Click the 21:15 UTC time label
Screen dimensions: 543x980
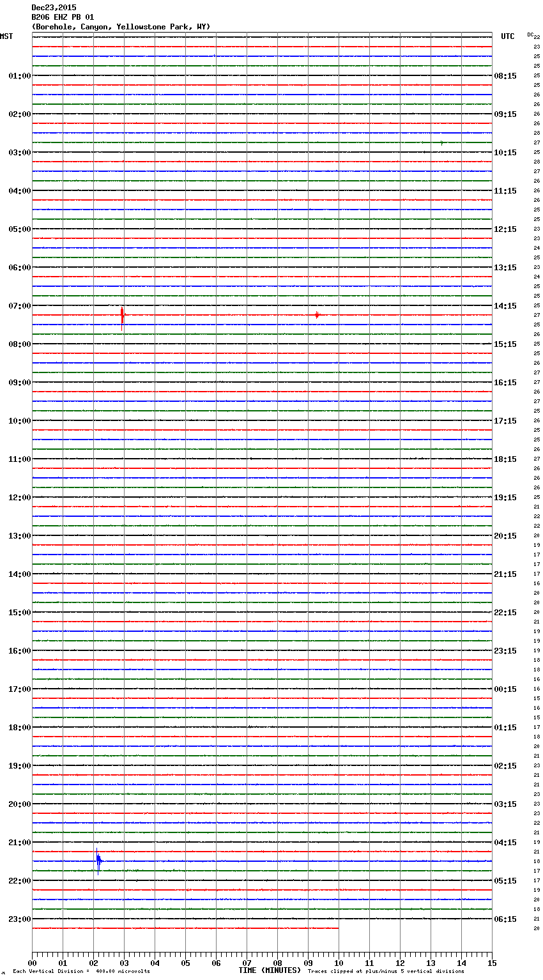coord(505,574)
